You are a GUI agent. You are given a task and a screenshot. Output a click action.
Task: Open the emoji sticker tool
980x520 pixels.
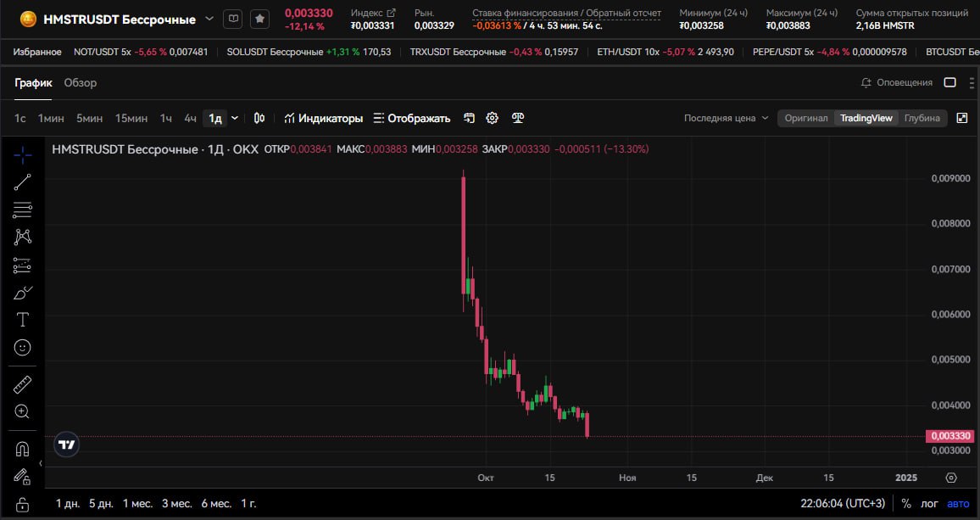23,347
